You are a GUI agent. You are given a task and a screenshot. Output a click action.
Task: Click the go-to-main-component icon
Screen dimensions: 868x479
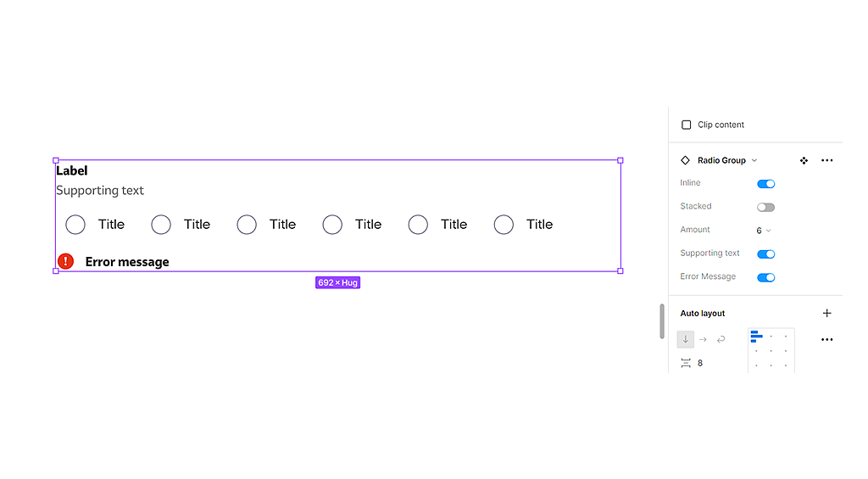coord(804,160)
